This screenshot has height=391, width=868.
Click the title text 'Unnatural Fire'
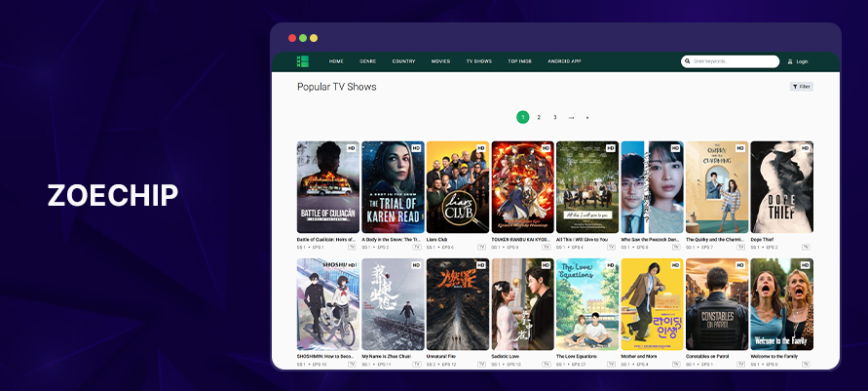tap(440, 356)
